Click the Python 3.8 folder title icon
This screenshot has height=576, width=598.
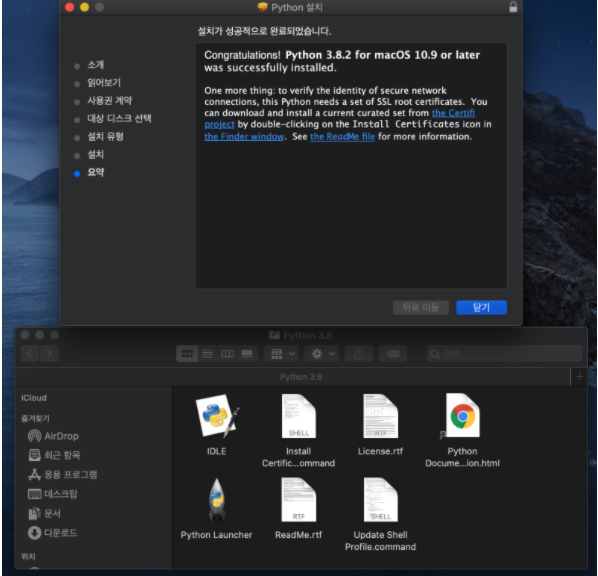274,335
